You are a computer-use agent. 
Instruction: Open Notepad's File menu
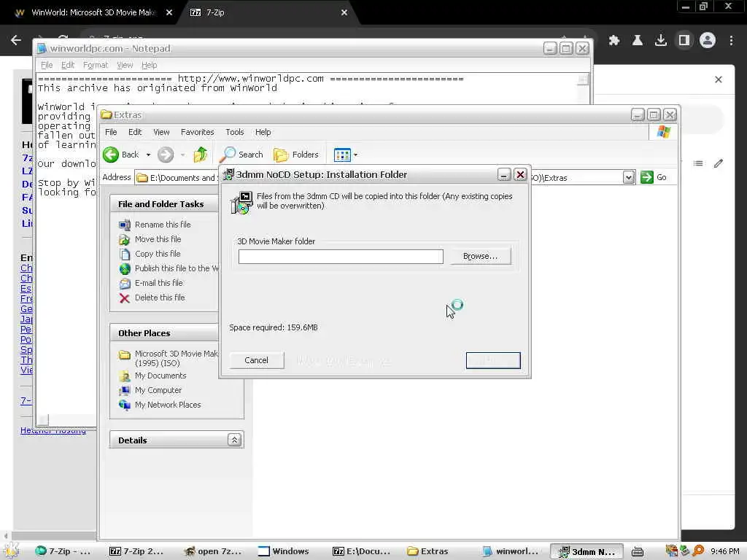46,65
